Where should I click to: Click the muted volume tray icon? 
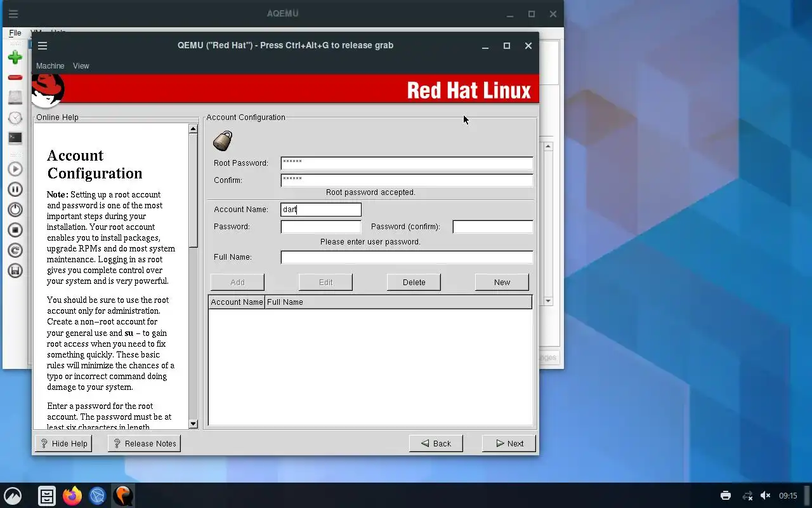tap(766, 496)
